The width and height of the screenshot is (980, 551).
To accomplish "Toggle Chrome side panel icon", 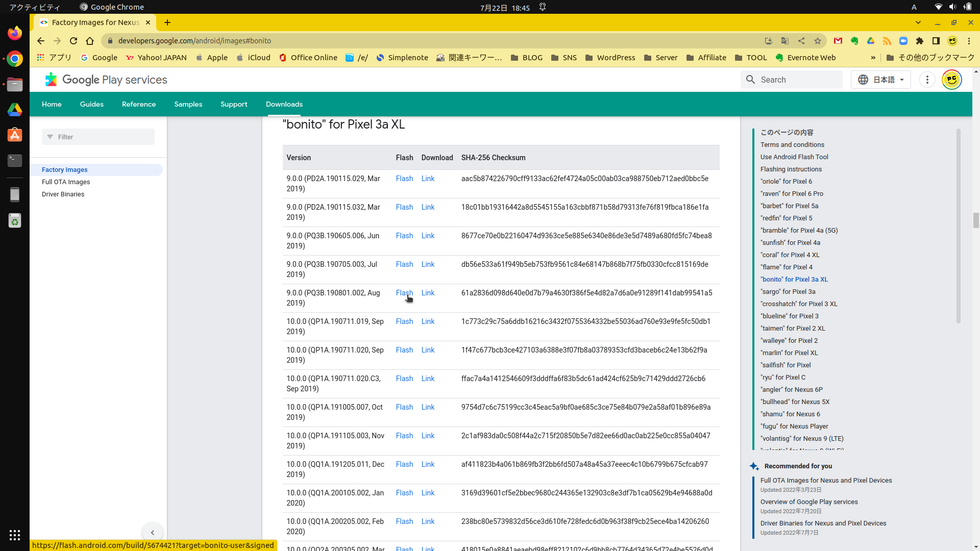I will pyautogui.click(x=936, y=41).
